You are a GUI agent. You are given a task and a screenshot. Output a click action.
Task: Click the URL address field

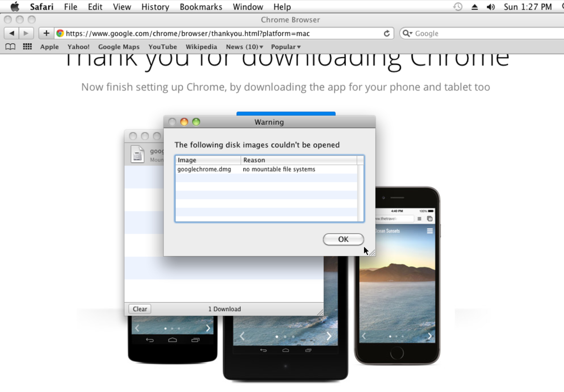(224, 33)
